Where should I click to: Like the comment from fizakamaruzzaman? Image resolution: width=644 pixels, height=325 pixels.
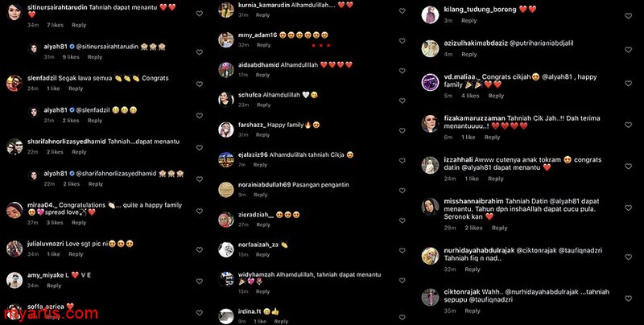[629, 125]
